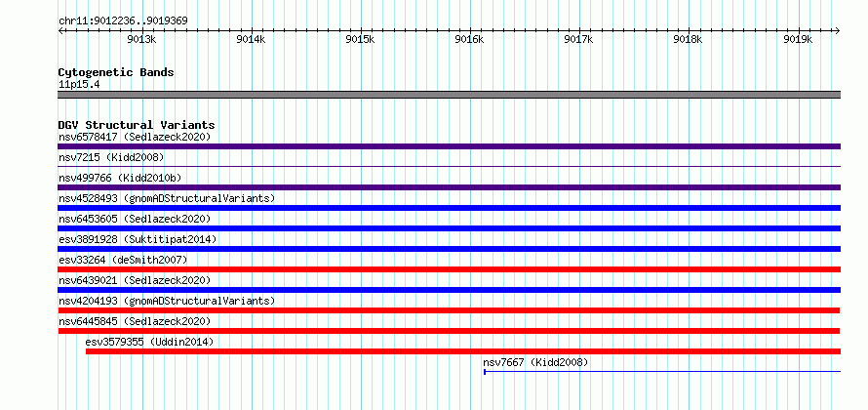Screen dimensions: 868x410
Task: Click the blue bar under nsv4528493
Action: tap(449, 208)
